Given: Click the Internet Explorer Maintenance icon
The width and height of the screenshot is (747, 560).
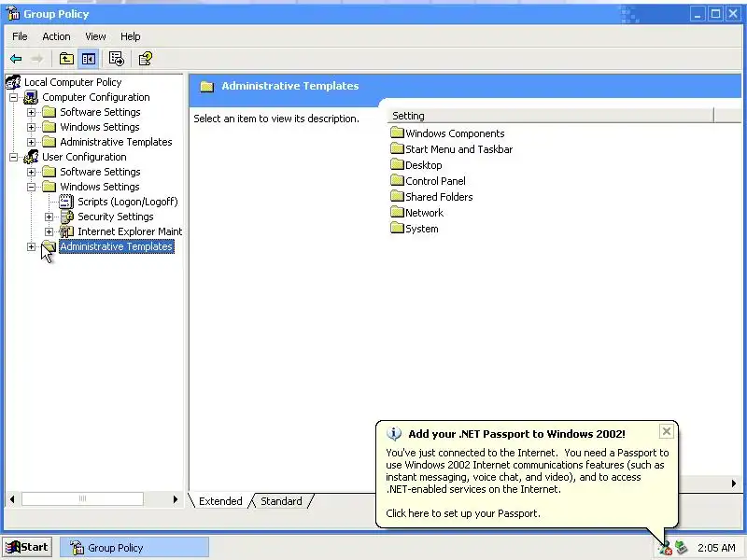Looking at the screenshot, I should (66, 231).
